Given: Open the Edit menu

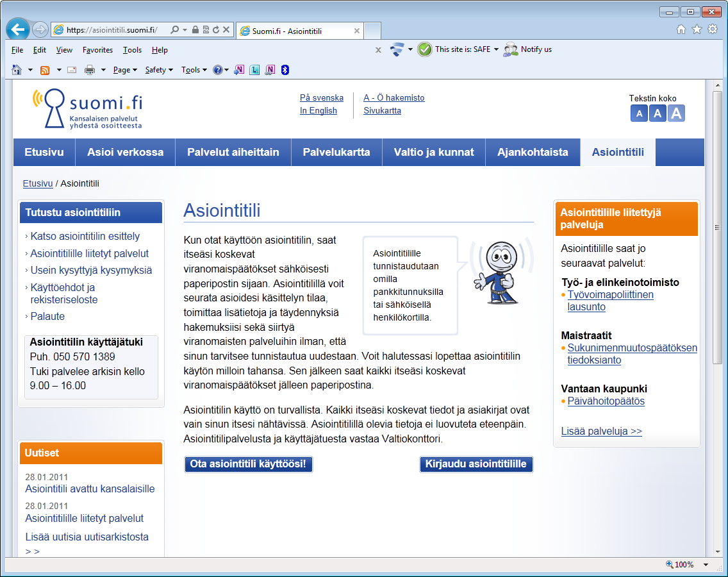Looking at the screenshot, I should (40, 50).
